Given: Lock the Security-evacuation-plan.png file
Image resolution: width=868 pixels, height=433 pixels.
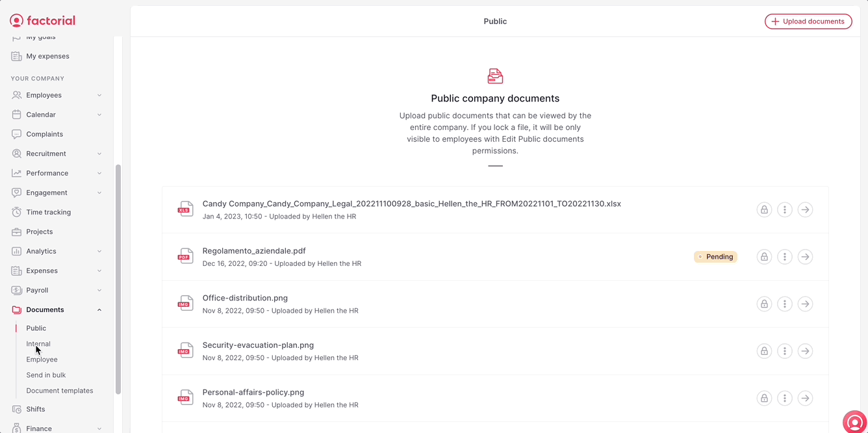Looking at the screenshot, I should point(763,351).
